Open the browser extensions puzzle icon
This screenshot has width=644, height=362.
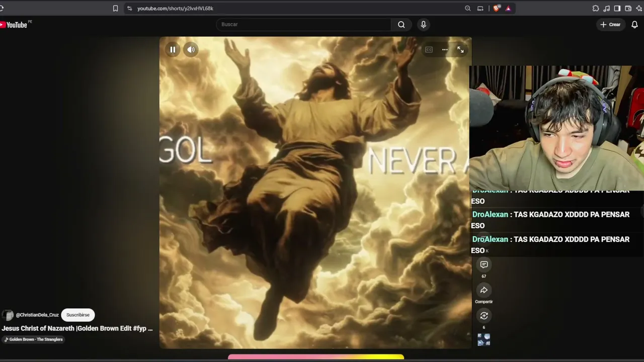596,9
